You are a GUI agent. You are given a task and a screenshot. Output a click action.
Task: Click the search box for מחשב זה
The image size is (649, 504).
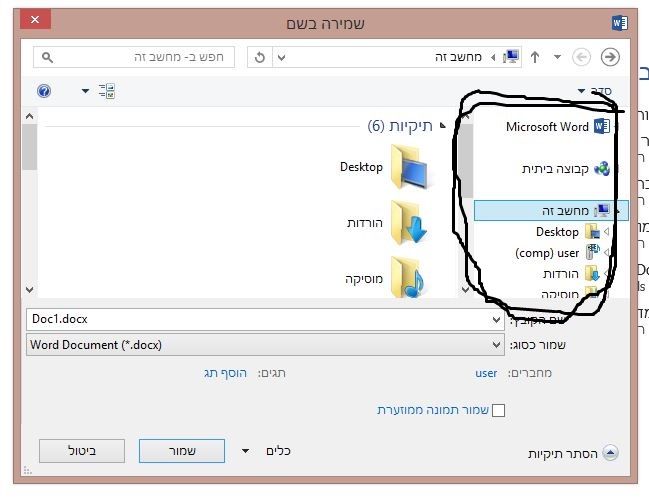point(134,57)
